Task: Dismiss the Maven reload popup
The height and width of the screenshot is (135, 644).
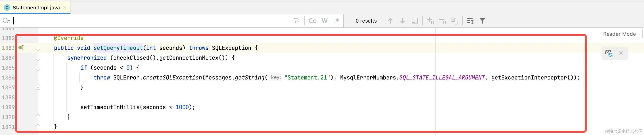Action: click(x=621, y=53)
